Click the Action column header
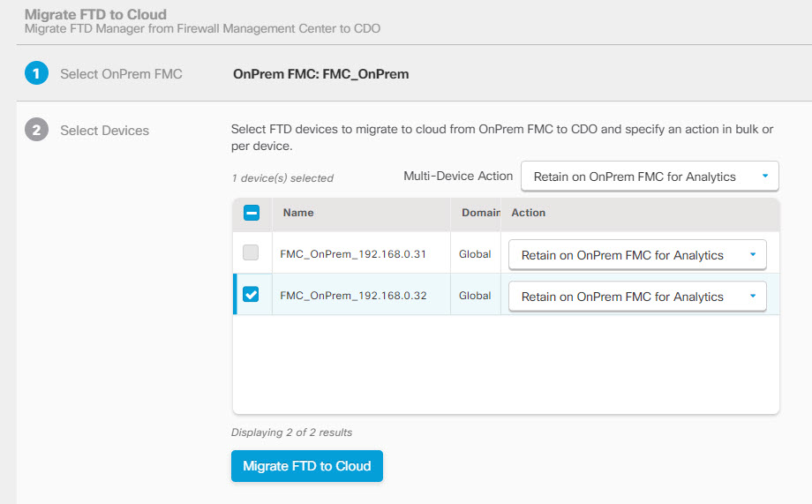This screenshot has height=504, width=812. (x=529, y=213)
